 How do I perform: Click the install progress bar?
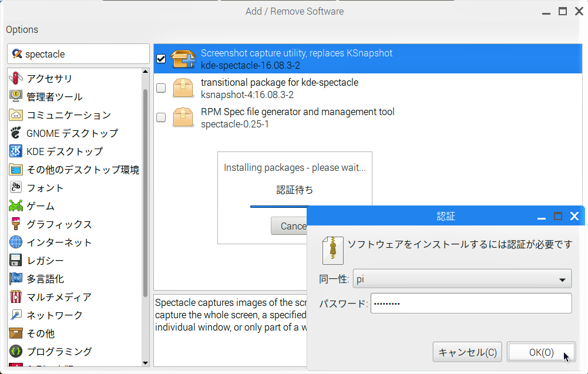[279, 207]
